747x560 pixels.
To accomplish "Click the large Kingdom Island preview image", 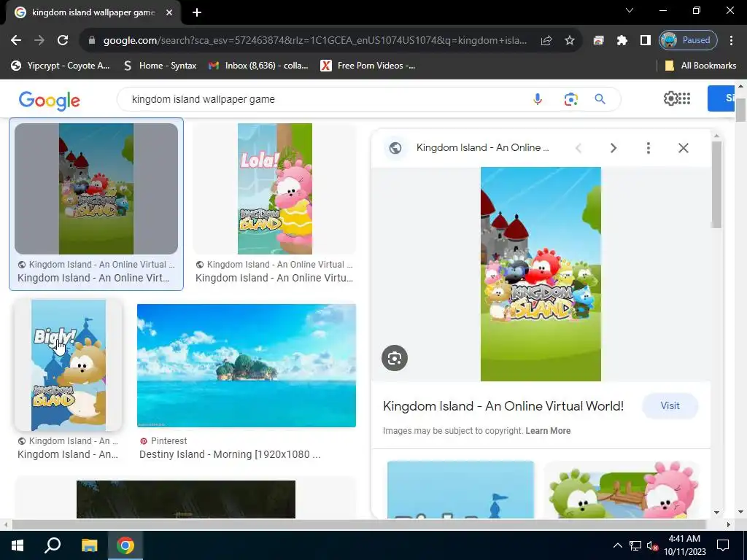I will [541, 274].
